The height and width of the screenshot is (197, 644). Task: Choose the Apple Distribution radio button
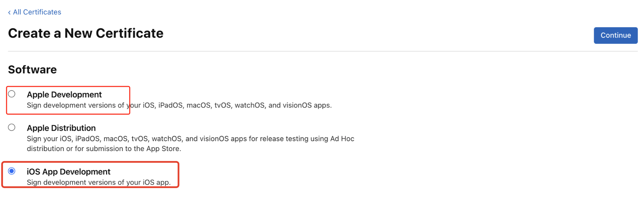tap(12, 128)
